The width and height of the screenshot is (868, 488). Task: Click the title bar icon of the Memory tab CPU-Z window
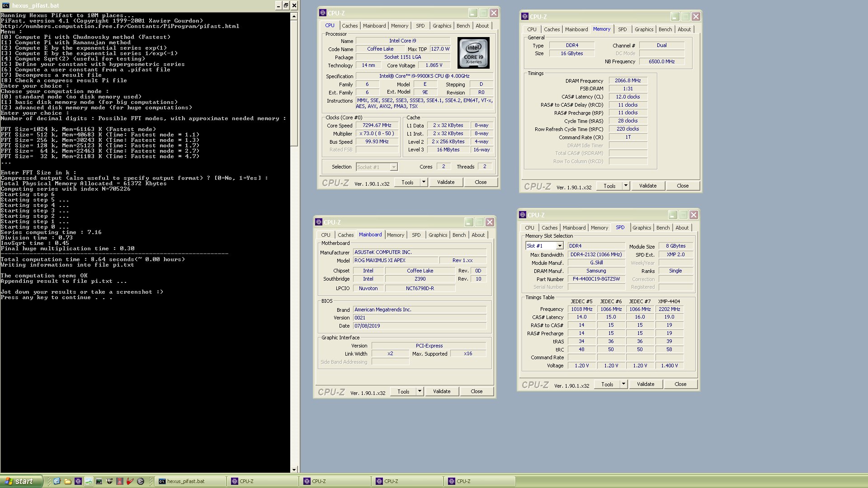(524, 17)
